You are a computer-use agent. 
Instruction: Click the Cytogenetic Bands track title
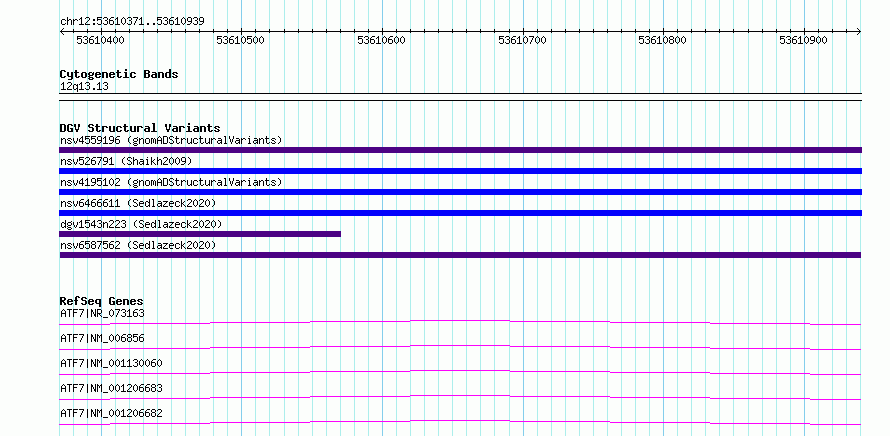click(119, 74)
